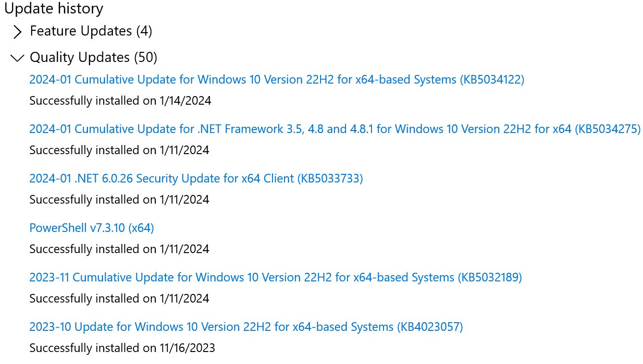643x364 pixels.
Task: Click install status below KB5033733 security update
Action: click(119, 199)
